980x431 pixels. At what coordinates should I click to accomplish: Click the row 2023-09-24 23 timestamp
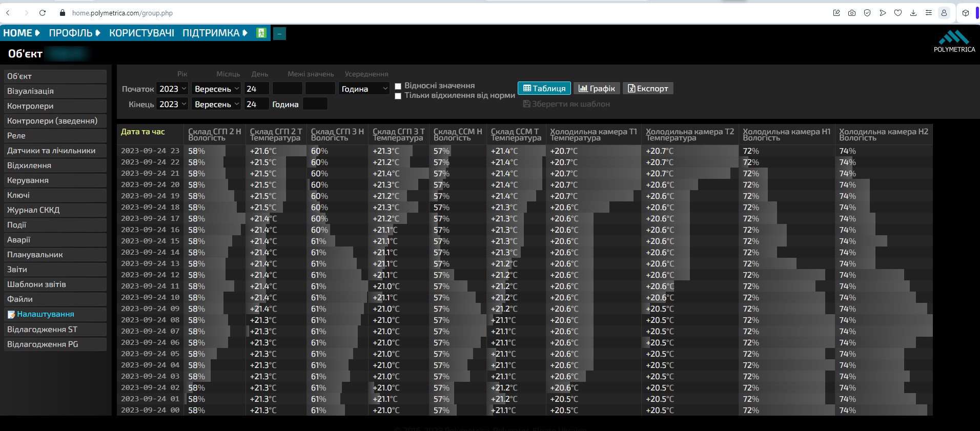coord(150,151)
